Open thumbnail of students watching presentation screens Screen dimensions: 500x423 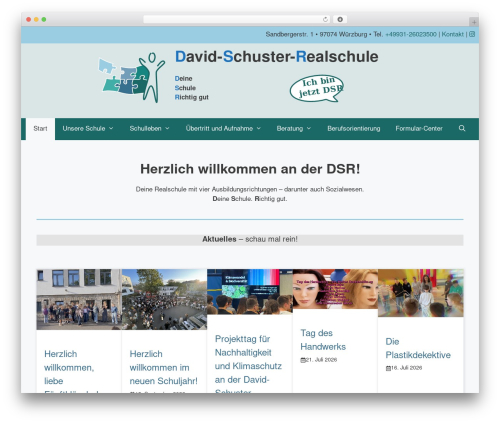[x=250, y=292]
